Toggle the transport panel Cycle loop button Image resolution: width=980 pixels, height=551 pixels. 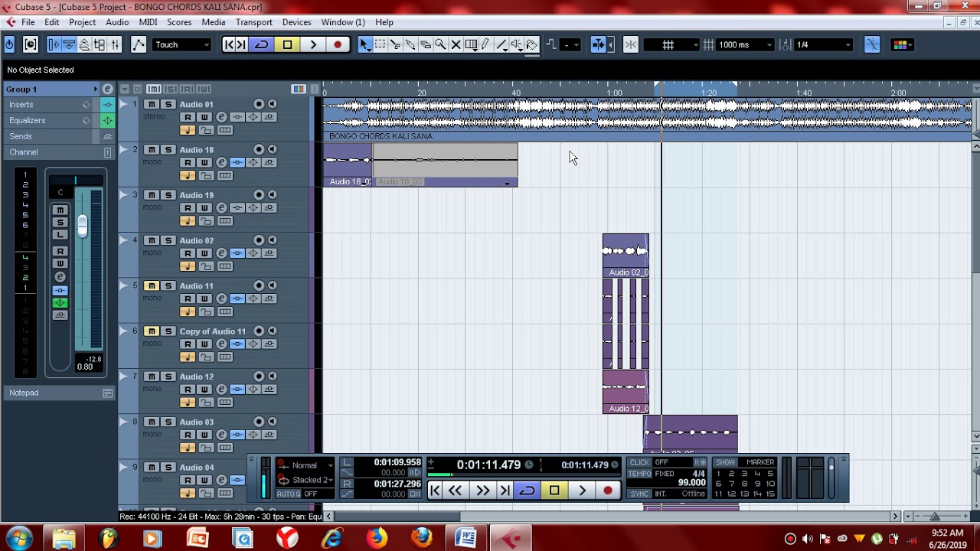tap(527, 491)
